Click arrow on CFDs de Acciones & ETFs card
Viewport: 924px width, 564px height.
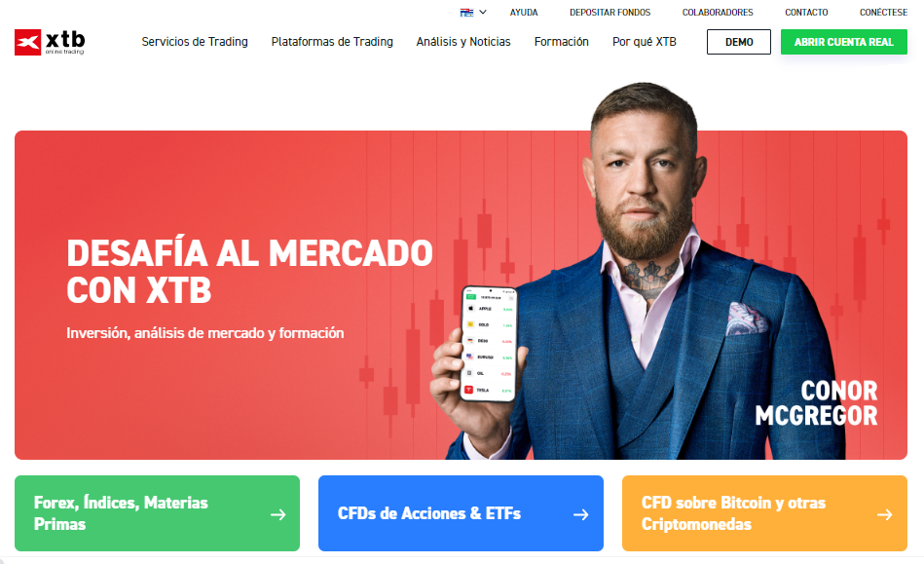click(x=581, y=514)
